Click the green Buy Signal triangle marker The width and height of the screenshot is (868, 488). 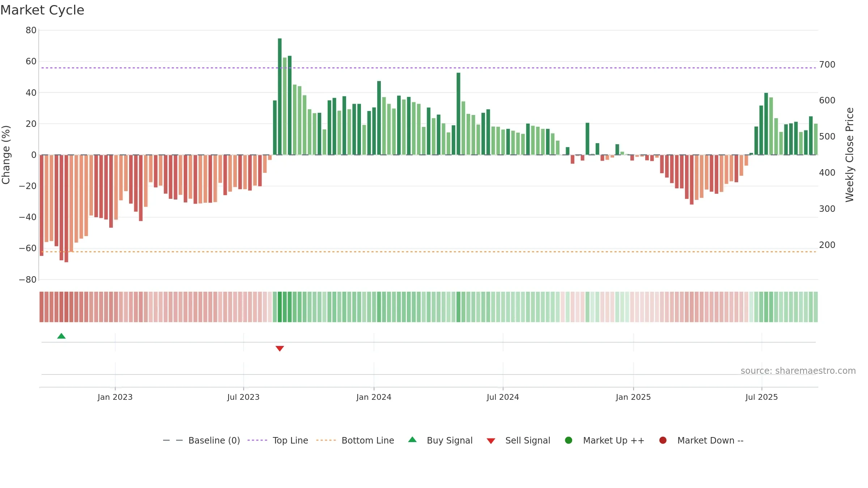coord(61,336)
